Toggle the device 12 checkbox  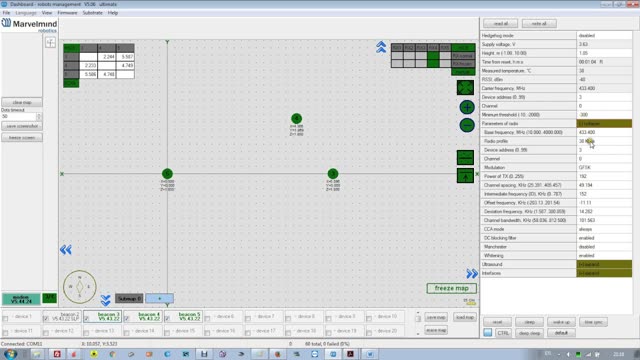click(x=46, y=333)
